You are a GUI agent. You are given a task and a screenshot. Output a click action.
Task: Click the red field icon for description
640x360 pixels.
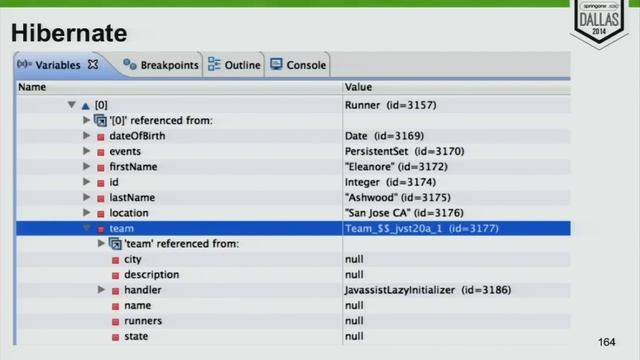[x=116, y=276]
